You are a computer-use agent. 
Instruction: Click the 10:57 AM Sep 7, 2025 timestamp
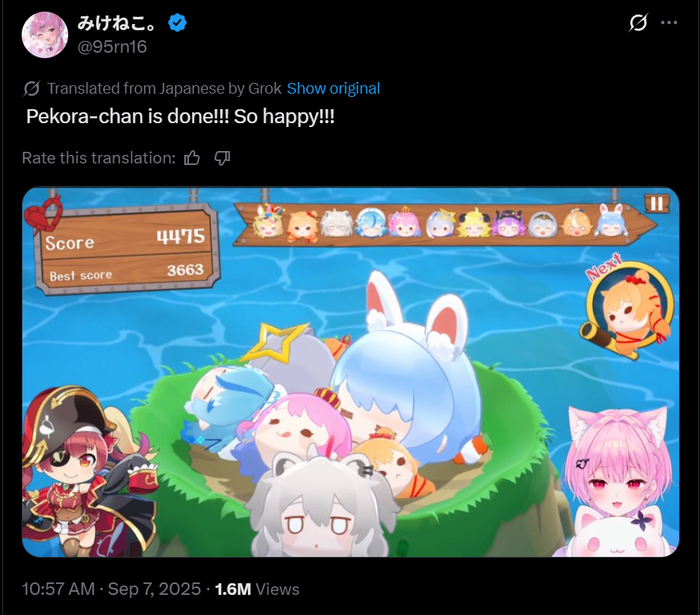point(112,589)
